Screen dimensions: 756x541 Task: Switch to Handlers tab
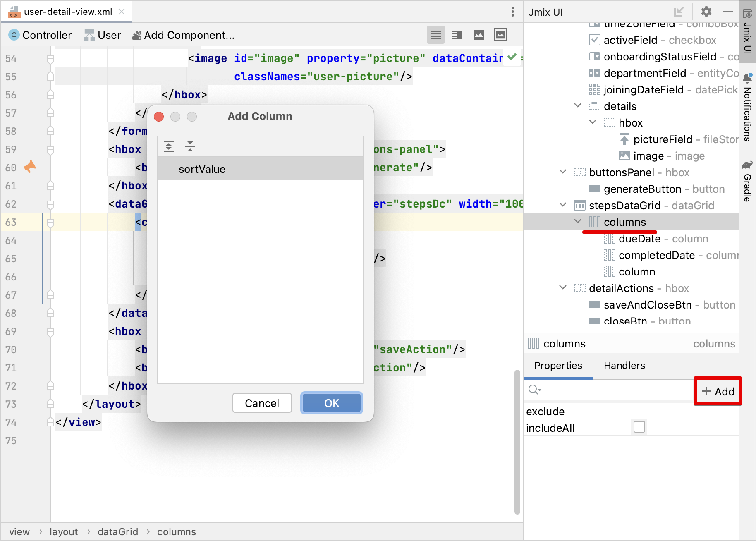coord(624,366)
